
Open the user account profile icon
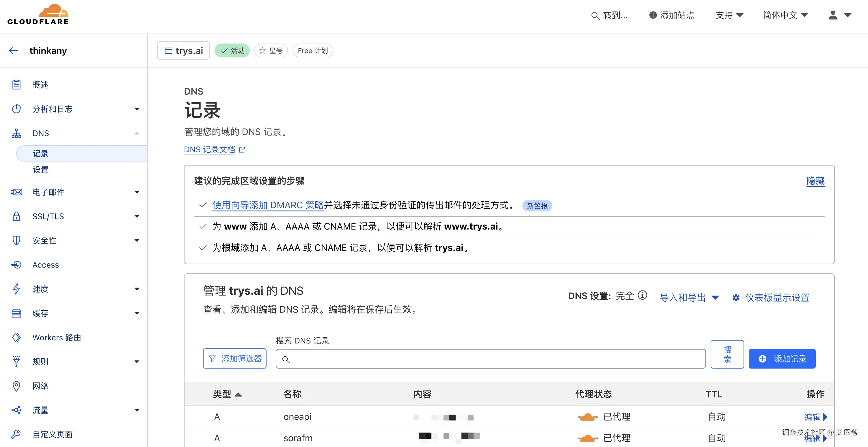tap(833, 15)
